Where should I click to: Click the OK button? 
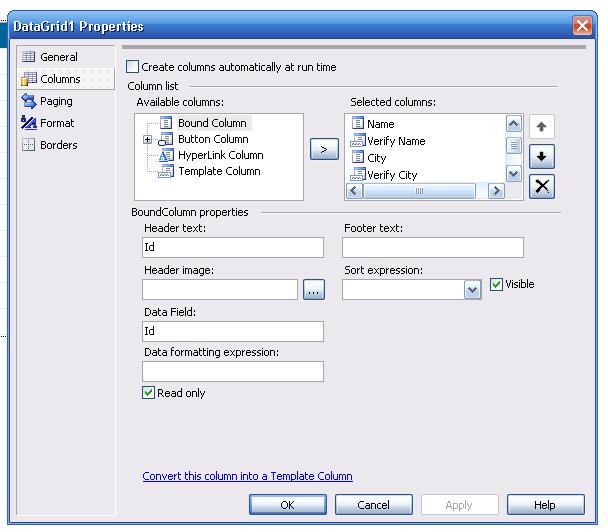(287, 505)
